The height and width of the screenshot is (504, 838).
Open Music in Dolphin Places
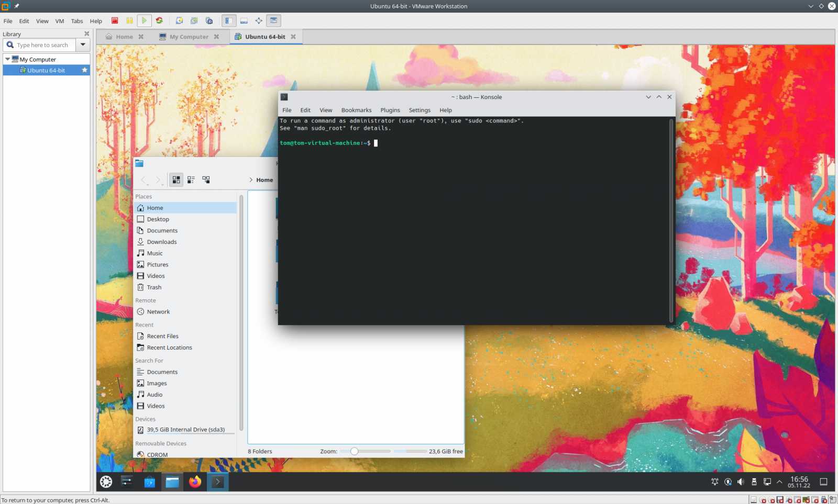[x=185, y=253]
